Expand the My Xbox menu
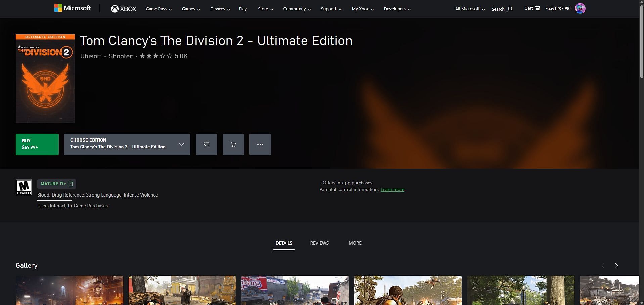Viewport: 644px width, 305px height. tap(363, 9)
